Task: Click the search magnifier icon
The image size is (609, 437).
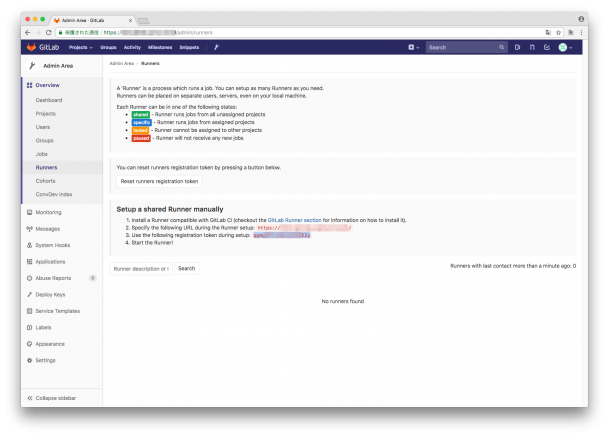Action: [501, 47]
